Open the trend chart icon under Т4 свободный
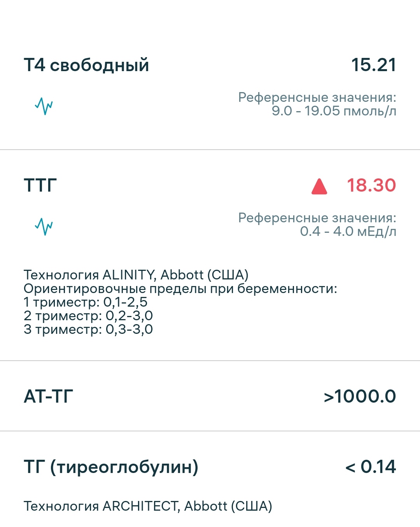 44,106
